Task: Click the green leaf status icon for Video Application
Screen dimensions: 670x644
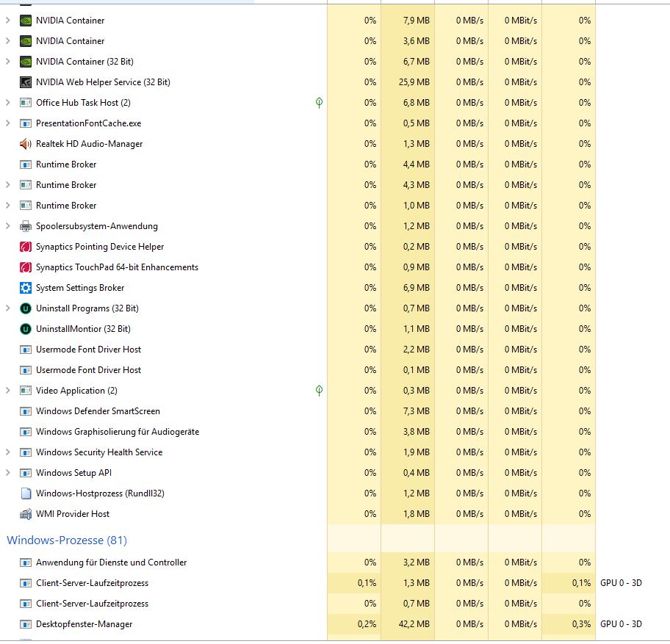Action: tap(319, 391)
